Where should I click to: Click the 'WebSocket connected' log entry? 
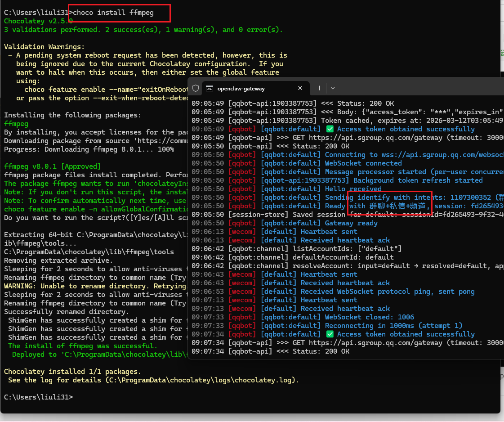point(363,163)
